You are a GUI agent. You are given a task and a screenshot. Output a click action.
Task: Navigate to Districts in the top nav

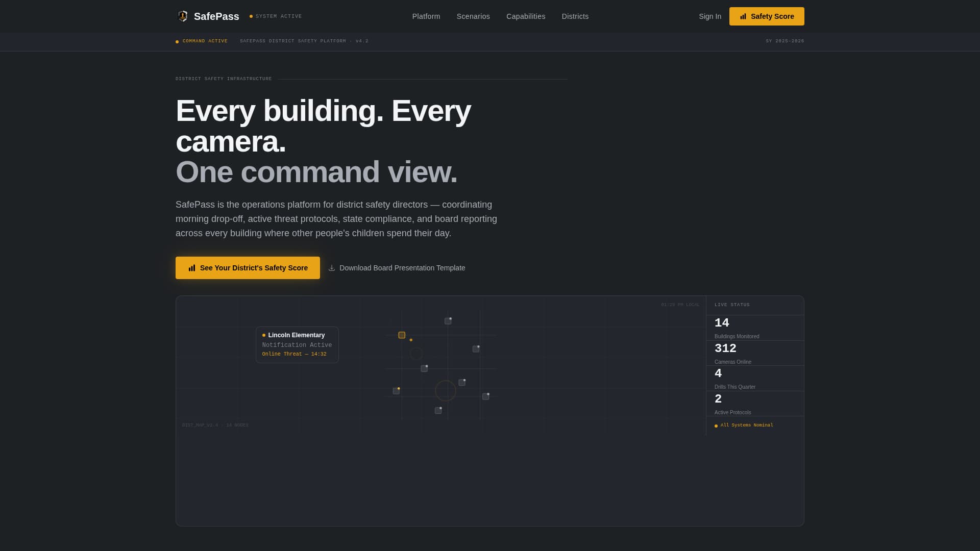(575, 16)
